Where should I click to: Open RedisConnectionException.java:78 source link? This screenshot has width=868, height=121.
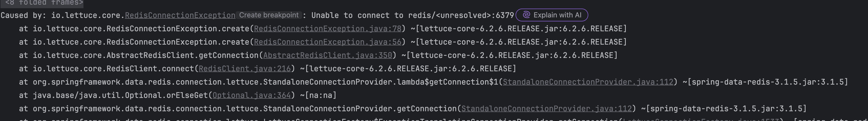point(327,29)
